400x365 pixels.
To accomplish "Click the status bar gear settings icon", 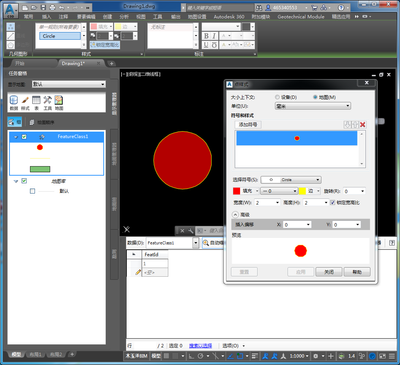I will click(316, 356).
